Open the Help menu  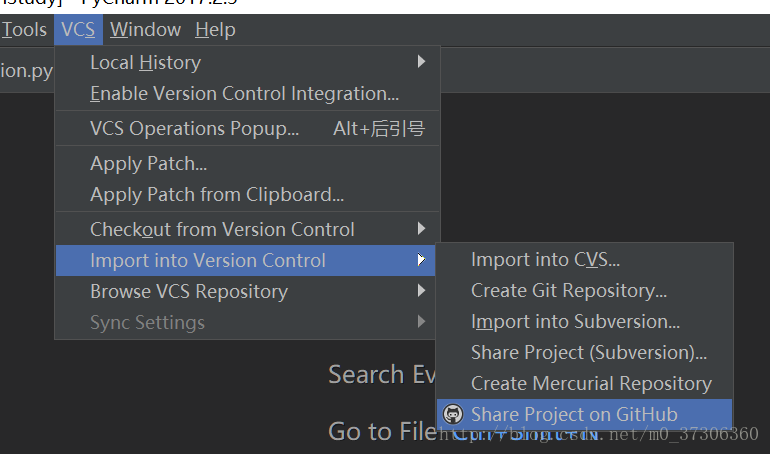click(216, 30)
